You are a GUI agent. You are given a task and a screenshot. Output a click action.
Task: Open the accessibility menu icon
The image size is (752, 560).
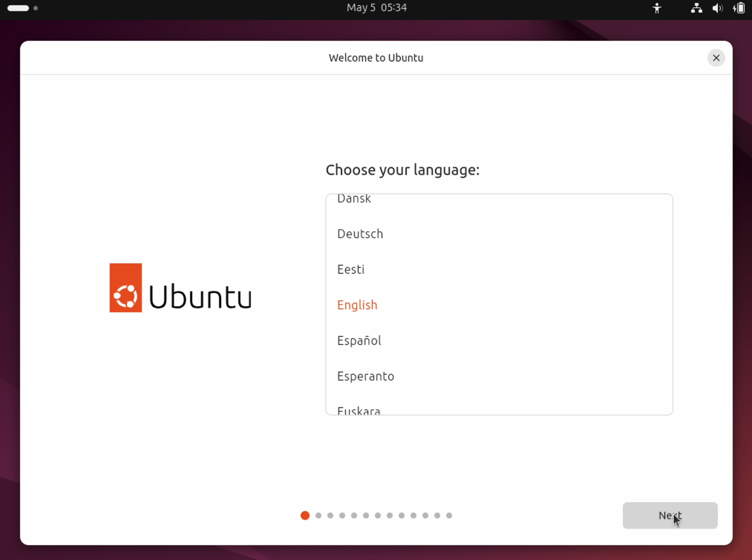(x=657, y=8)
